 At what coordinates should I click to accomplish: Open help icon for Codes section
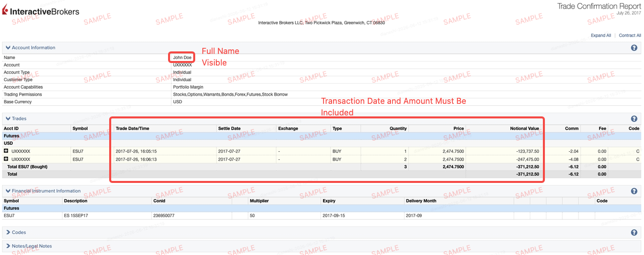point(634,233)
